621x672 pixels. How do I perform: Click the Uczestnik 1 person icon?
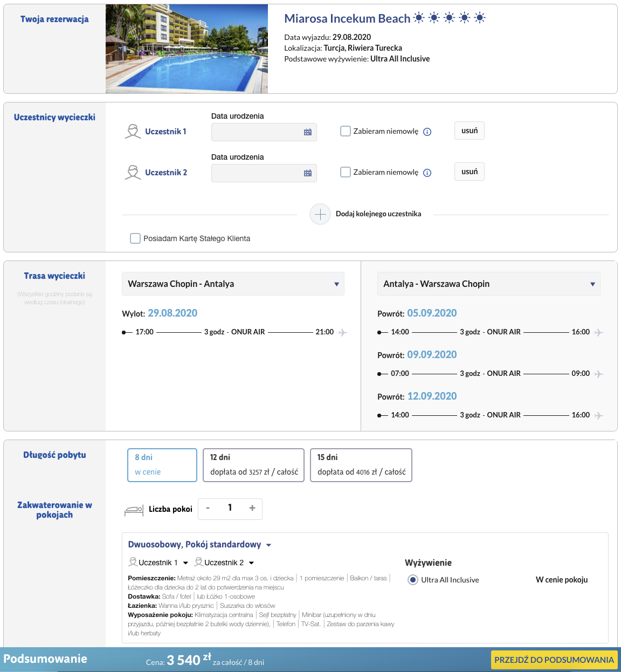click(133, 132)
